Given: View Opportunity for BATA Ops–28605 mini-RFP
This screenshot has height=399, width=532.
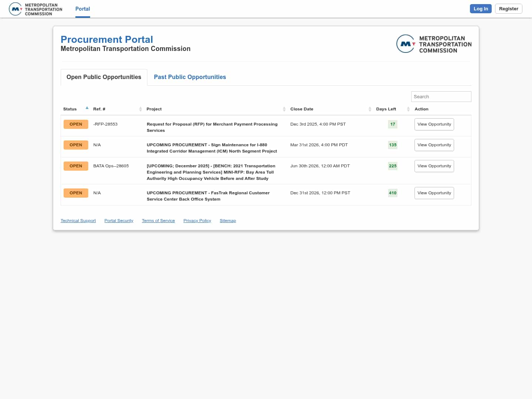Looking at the screenshot, I should [x=434, y=166].
